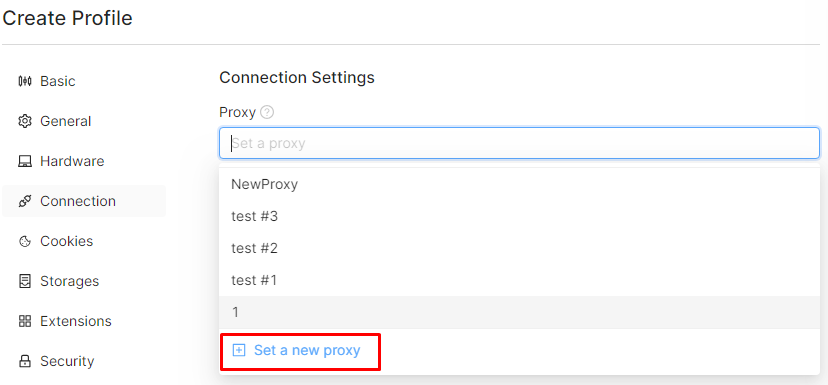The height and width of the screenshot is (385, 828).
Task: Click the Cookies icon in sidebar
Action: coord(25,241)
